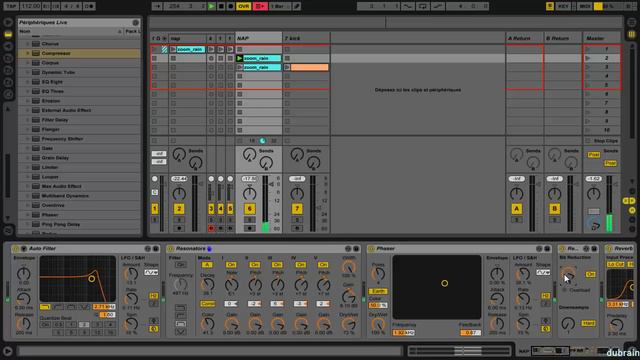Toggle the Redux Bit Reduction On button
The image size is (640, 360).
pos(590,275)
